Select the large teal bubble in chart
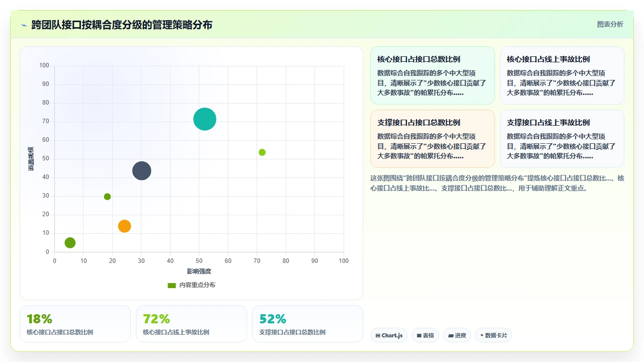The width and height of the screenshot is (644, 362). click(205, 119)
